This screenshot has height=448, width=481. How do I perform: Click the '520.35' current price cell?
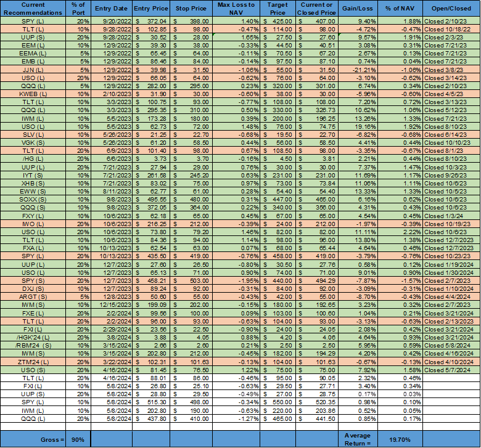316,402
